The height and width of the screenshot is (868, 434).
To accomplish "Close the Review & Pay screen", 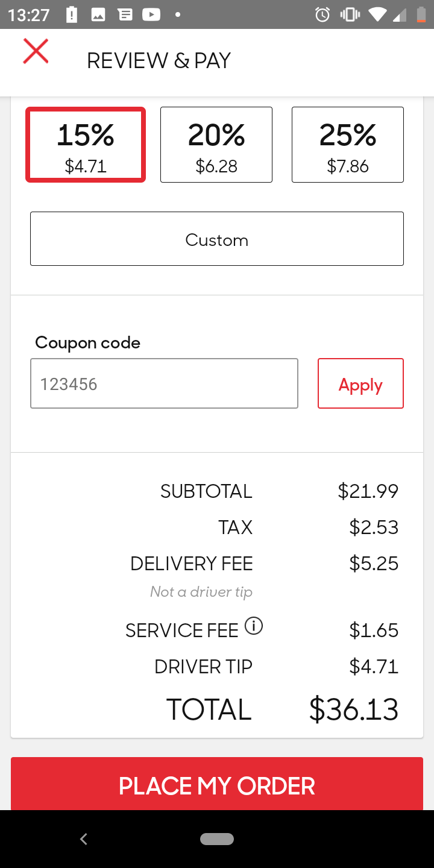I will [x=36, y=51].
